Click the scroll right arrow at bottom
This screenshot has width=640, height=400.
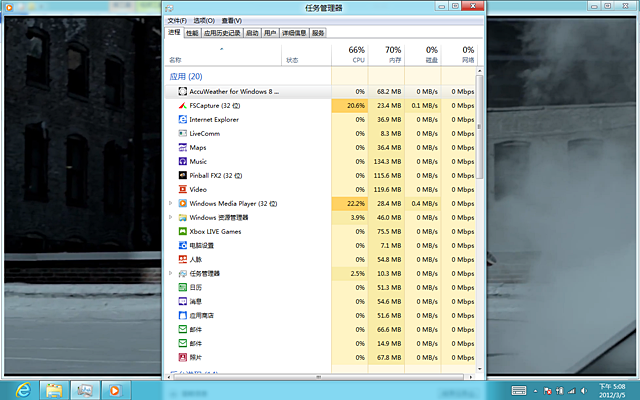coord(471,377)
